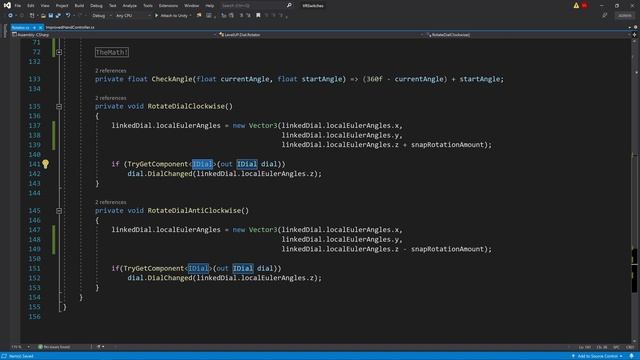The image size is (640, 360).
Task: Click snapRotationAmount on line 139
Action: 447,144
